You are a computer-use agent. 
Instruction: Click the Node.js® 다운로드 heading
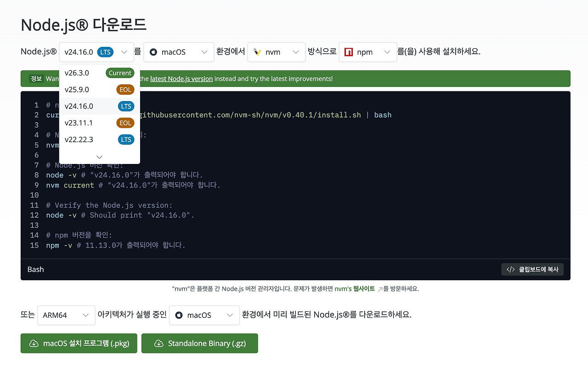(84, 25)
